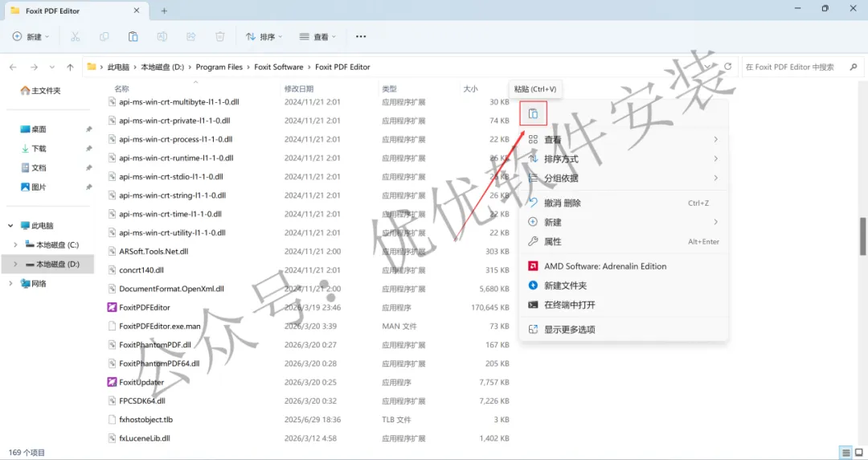The height and width of the screenshot is (460, 868).
Task: Click the Paste icon in context menu
Action: (533, 113)
